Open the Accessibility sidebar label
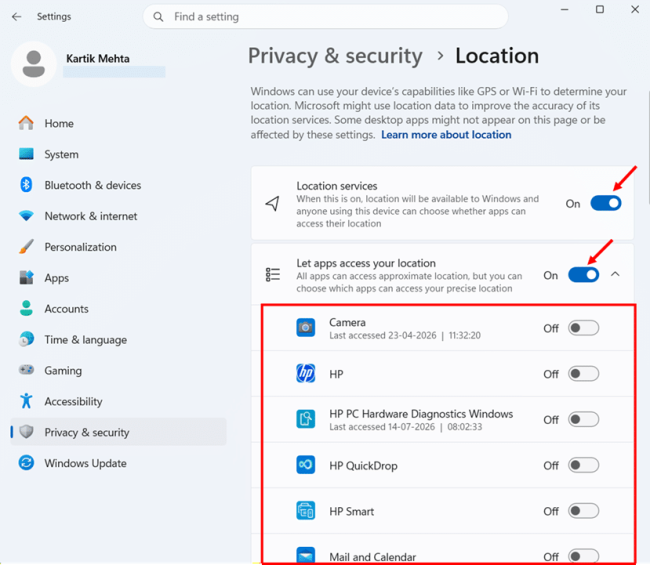The height and width of the screenshot is (565, 650). (x=73, y=401)
